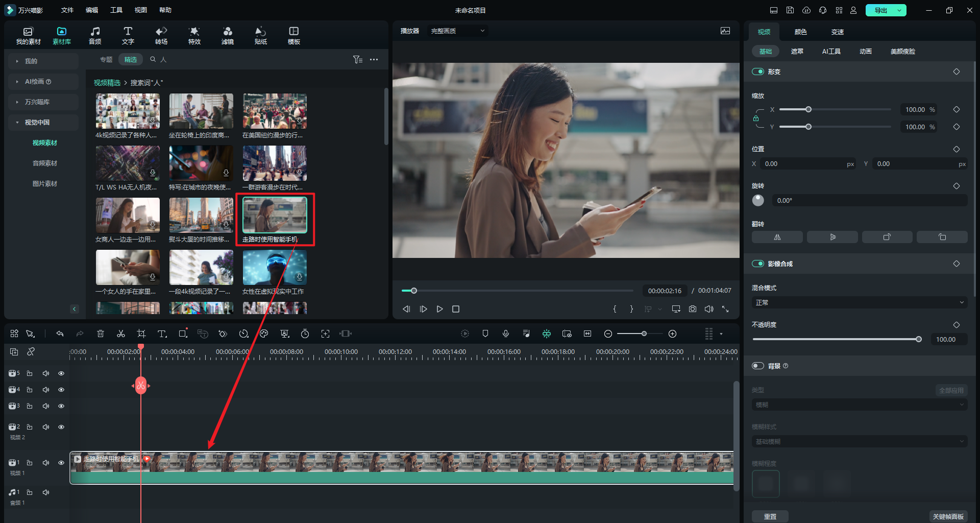The image size is (980, 523).
Task: Open the blend mode (正常) dropdown
Action: 859,302
